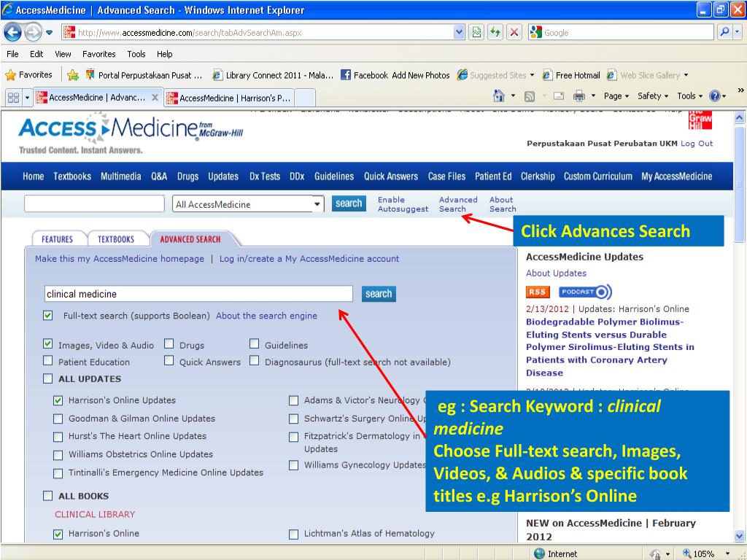
Task: Open the recent pages dropdown beside Forward
Action: click(49, 33)
